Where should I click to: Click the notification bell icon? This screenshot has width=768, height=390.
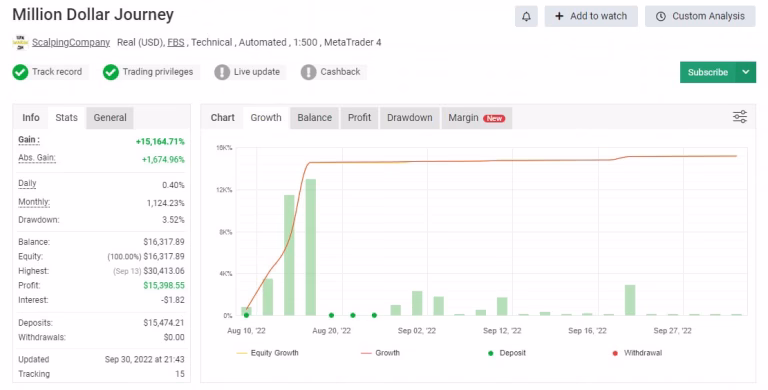pos(526,16)
